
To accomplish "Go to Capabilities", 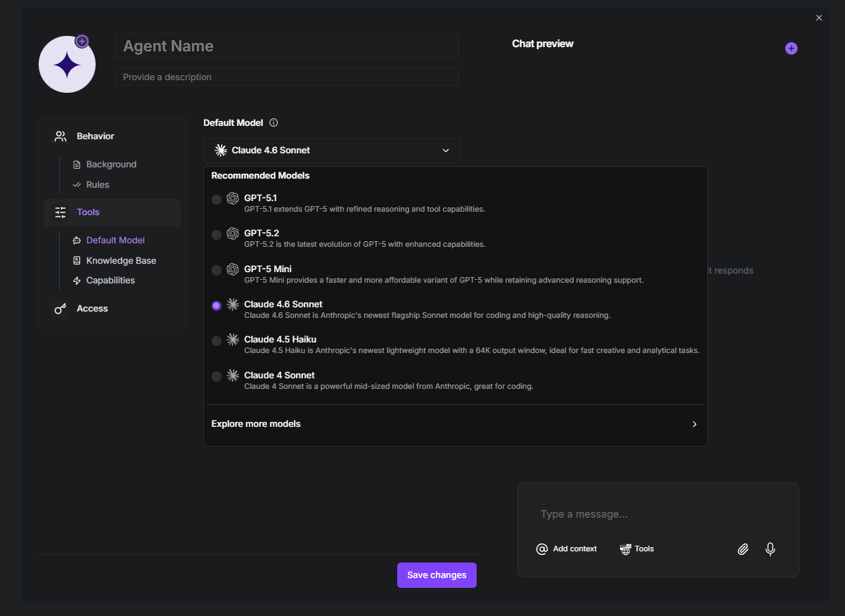I will [x=110, y=281].
